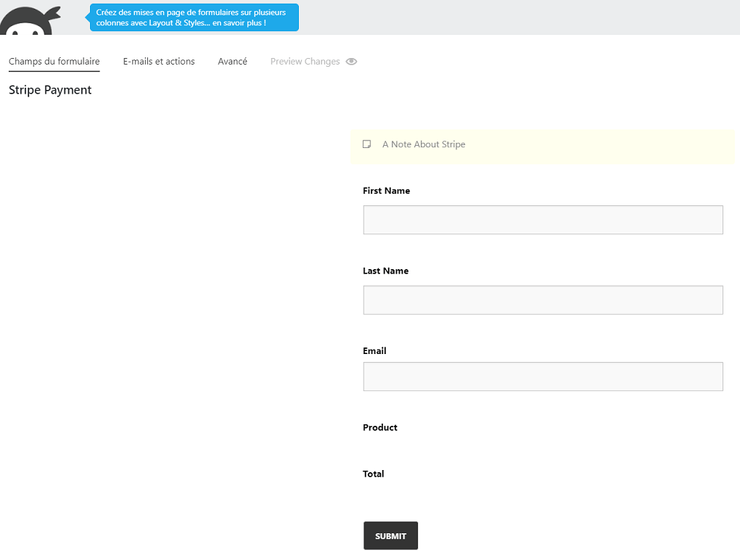The height and width of the screenshot is (560, 740).
Task: Select the Total field label
Action: (373, 474)
